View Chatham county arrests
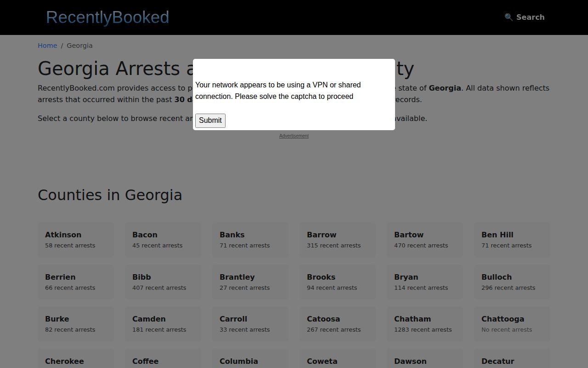Viewport: 588px width, 368px height. pyautogui.click(x=425, y=324)
